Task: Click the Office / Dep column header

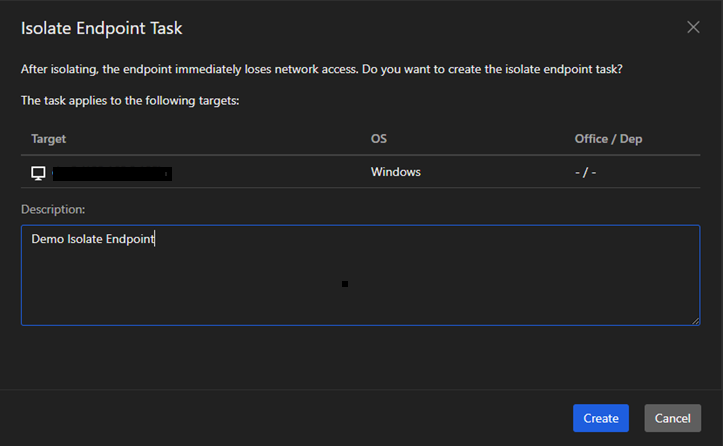Action: [608, 138]
